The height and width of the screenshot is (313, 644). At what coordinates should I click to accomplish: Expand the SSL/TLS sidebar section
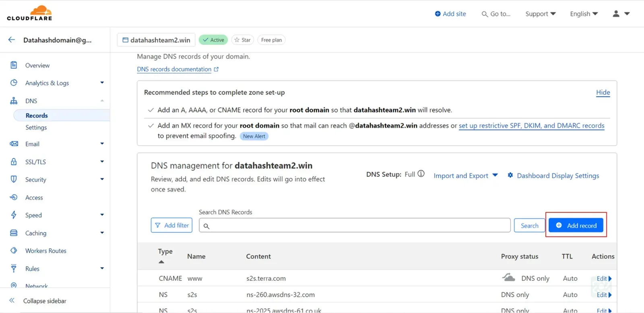click(x=102, y=161)
